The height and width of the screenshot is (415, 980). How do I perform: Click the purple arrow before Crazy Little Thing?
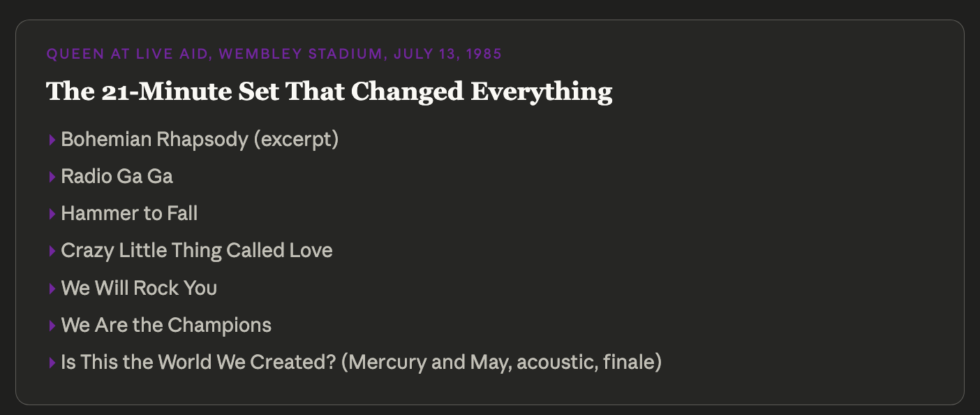pos(52,252)
